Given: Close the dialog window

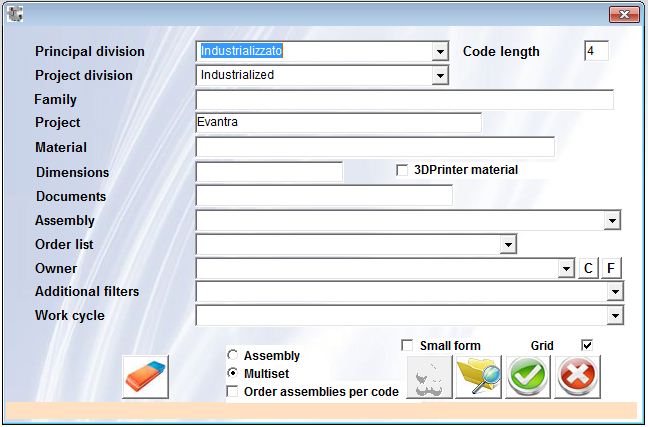Looking at the screenshot, I should (x=624, y=14).
